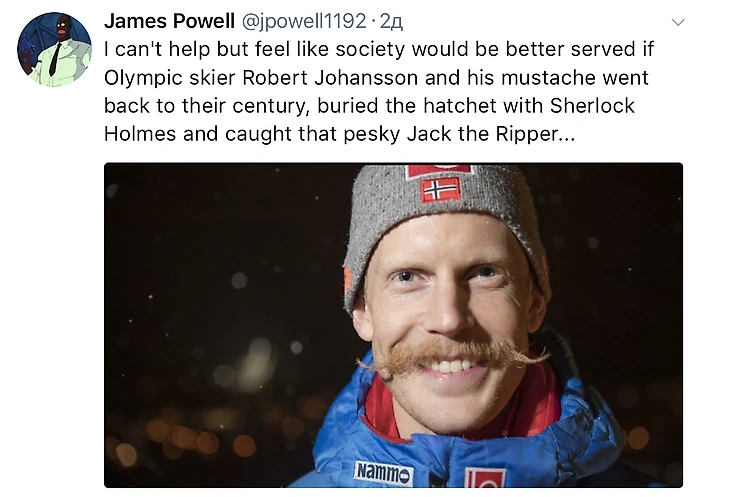
Task: Click the Norwegian flag patch on beanie
Action: point(440,190)
